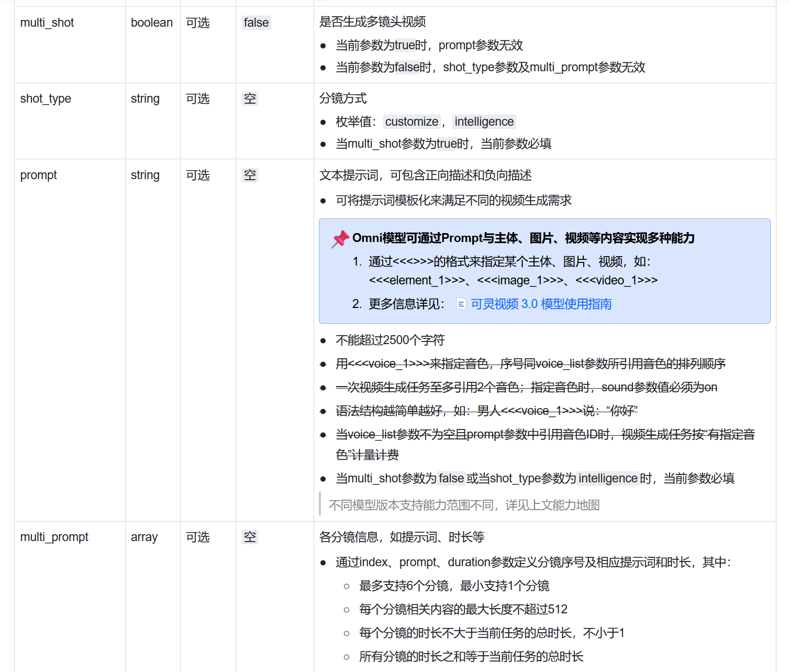Open the 可灵视频 3.0 模型使用指南 link
Screen dimensions: 790x672
541,304
